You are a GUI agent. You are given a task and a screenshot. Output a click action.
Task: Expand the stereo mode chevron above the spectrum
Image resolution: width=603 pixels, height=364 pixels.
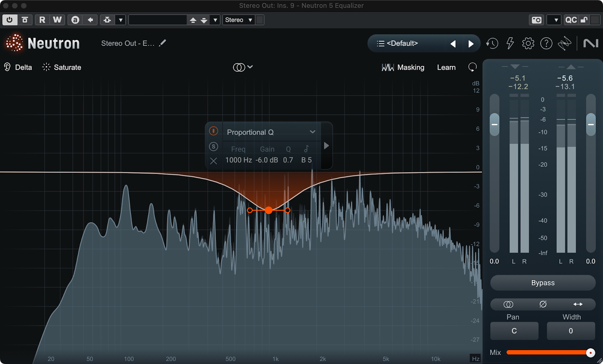(250, 67)
